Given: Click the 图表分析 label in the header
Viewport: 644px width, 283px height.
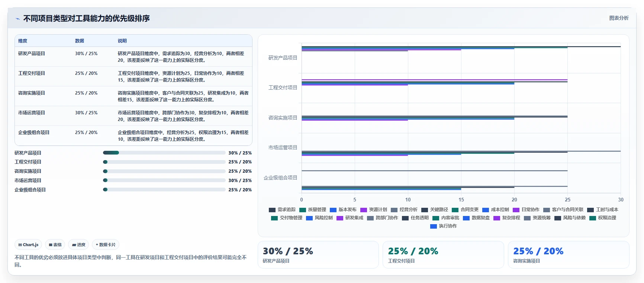Looking at the screenshot, I should [x=619, y=18].
